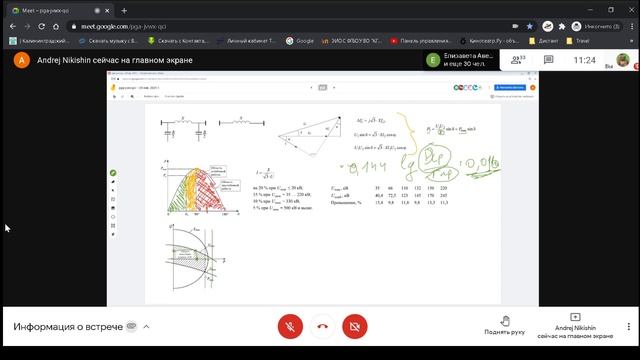This screenshot has height=360, width=640.
Task: Click the orange 'A' presenter avatar
Action: pos(22,60)
